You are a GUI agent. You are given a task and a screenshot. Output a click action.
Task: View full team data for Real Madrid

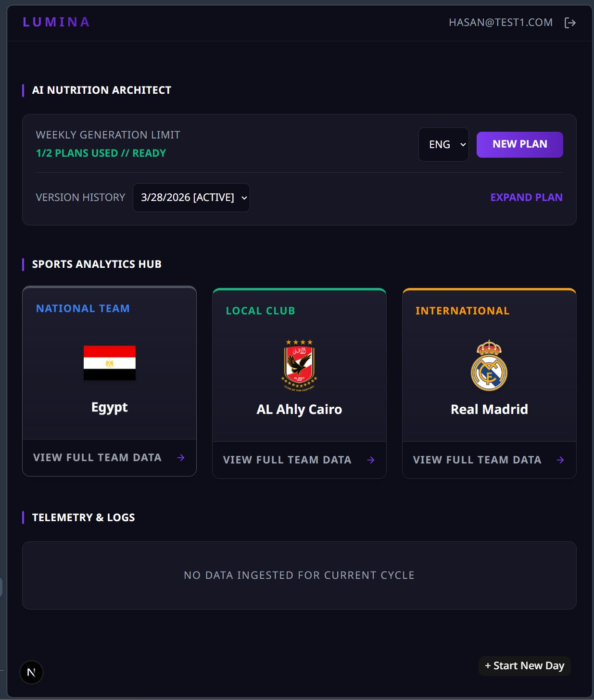(477, 460)
